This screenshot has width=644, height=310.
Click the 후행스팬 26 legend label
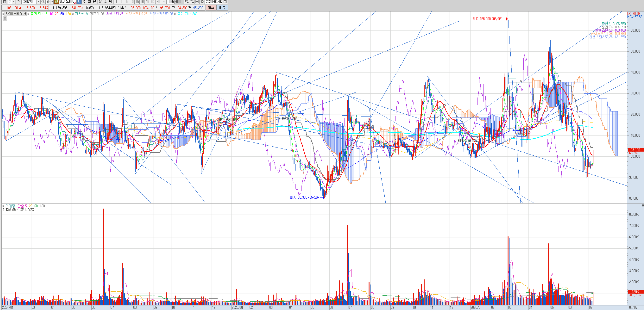pos(115,14)
